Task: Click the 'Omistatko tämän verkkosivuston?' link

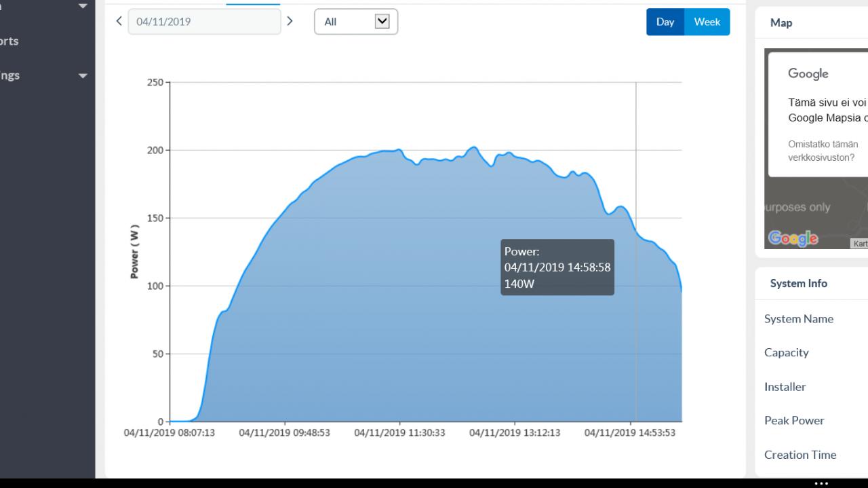Action: [823, 151]
